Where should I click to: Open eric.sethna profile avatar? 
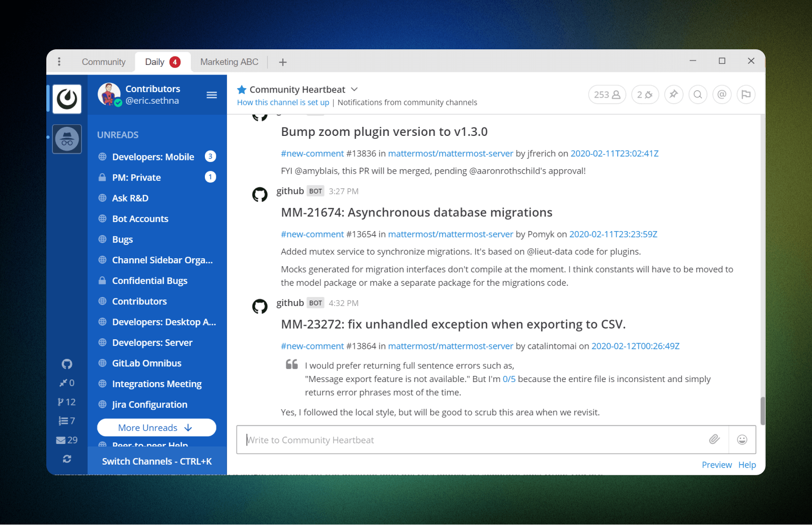pos(109,95)
